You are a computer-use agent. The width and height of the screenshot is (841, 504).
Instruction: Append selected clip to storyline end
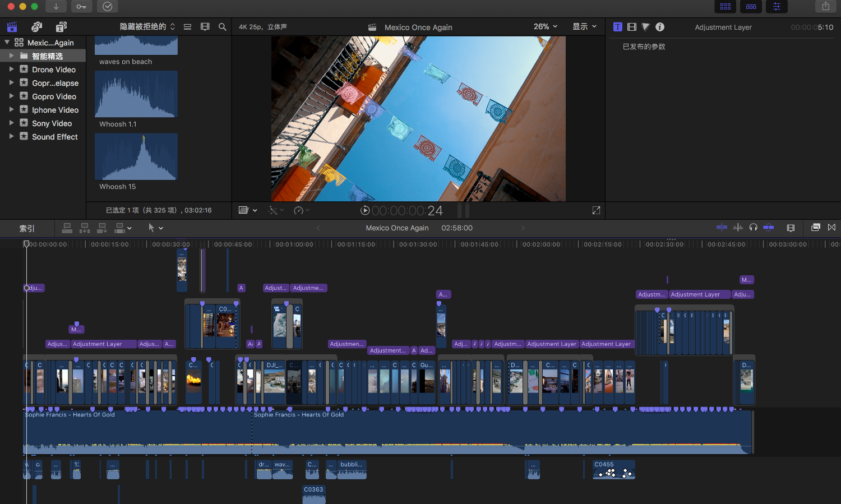102,228
